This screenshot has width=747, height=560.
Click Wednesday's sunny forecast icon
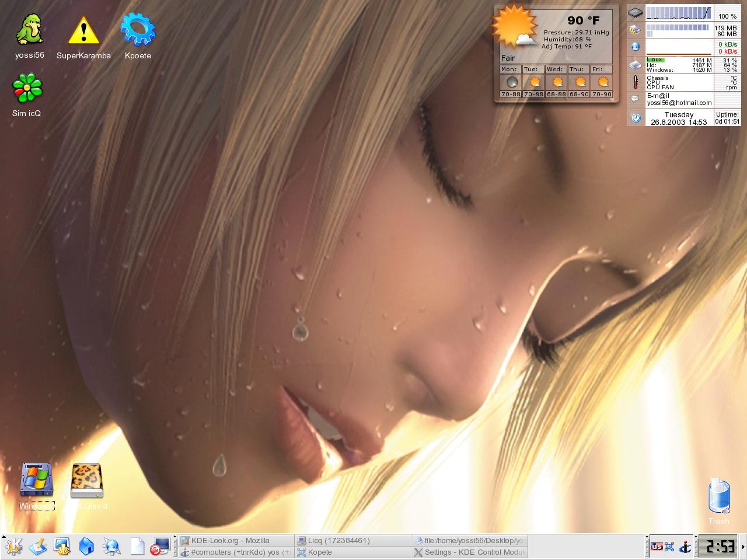click(557, 82)
